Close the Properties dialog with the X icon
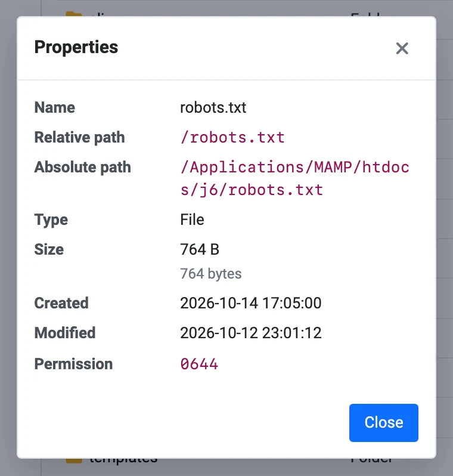The image size is (453, 476). (x=402, y=48)
